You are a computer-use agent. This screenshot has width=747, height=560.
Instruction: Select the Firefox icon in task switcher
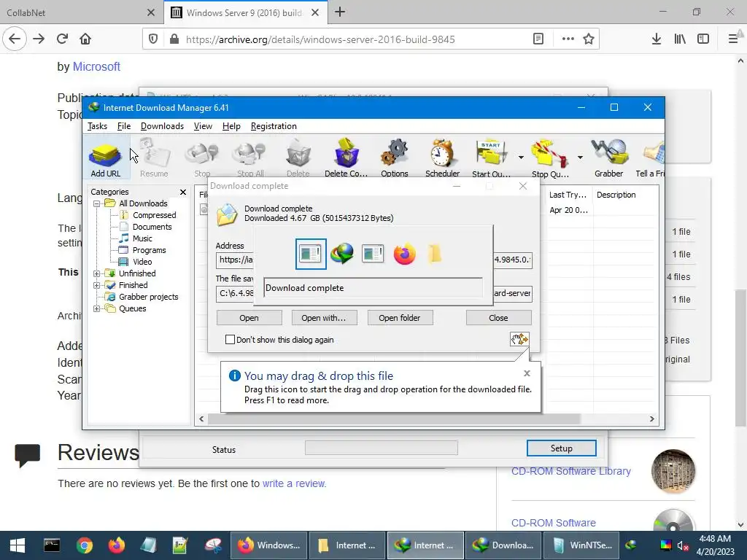404,254
